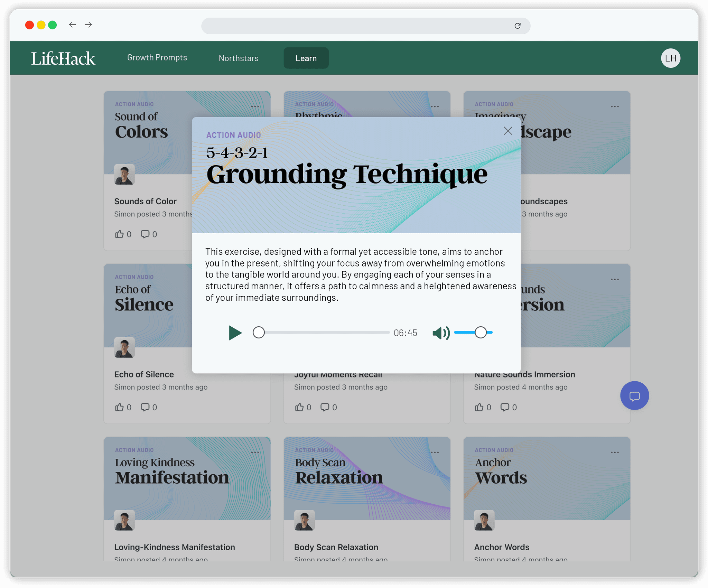Open comments on Joyful Moments Recall
This screenshot has height=588, width=708.
pyautogui.click(x=325, y=407)
